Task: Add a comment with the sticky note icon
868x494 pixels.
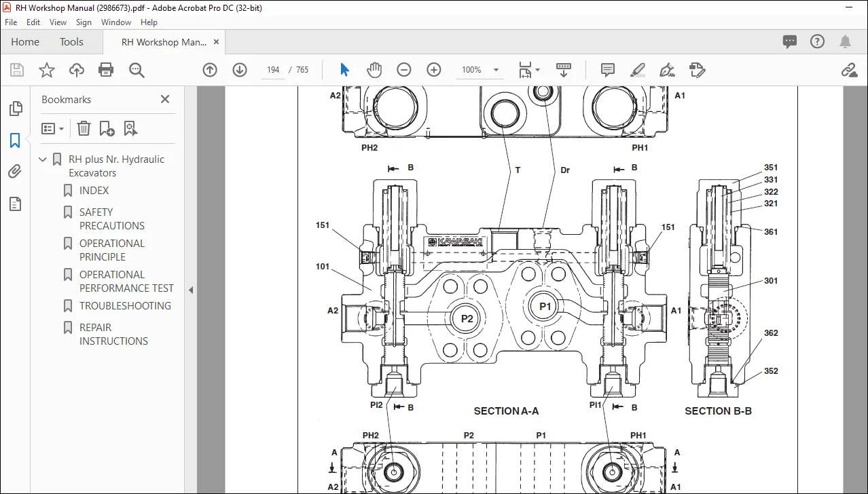Action: [608, 70]
